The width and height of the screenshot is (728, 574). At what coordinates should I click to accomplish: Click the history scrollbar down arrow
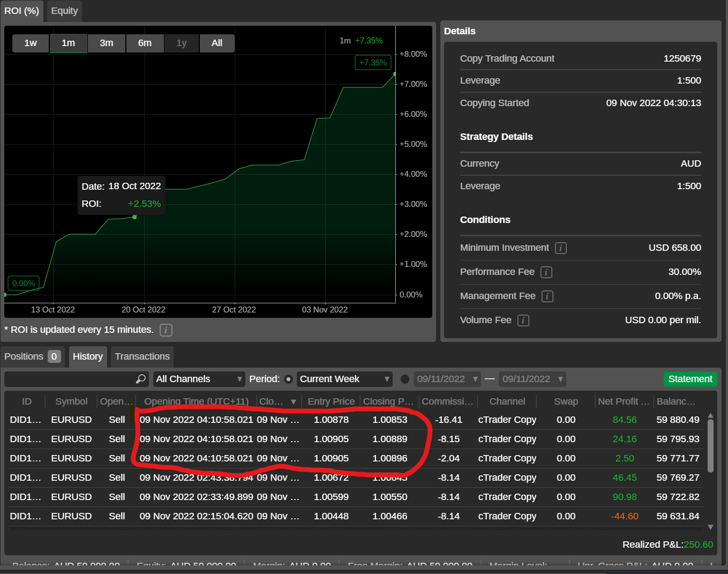711,527
